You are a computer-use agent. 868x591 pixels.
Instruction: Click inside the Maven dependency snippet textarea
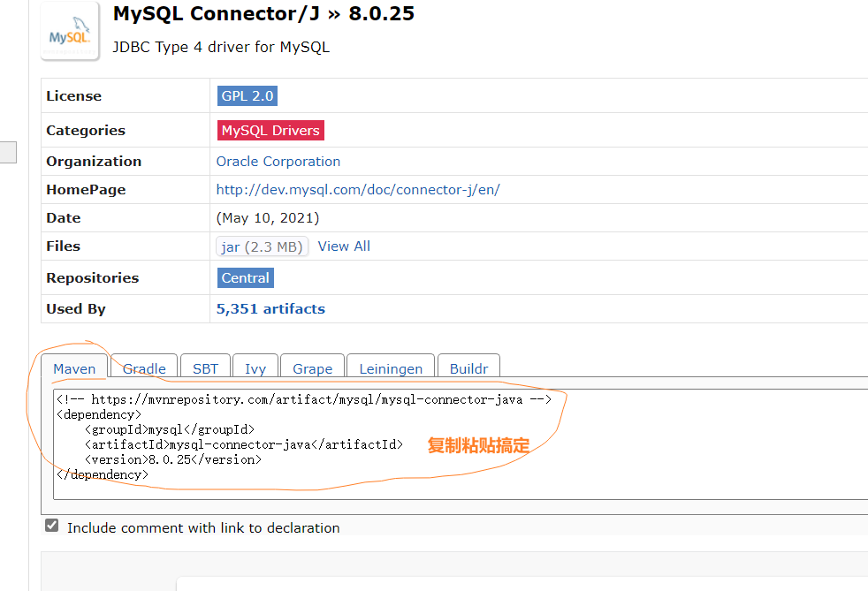[x=461, y=444]
